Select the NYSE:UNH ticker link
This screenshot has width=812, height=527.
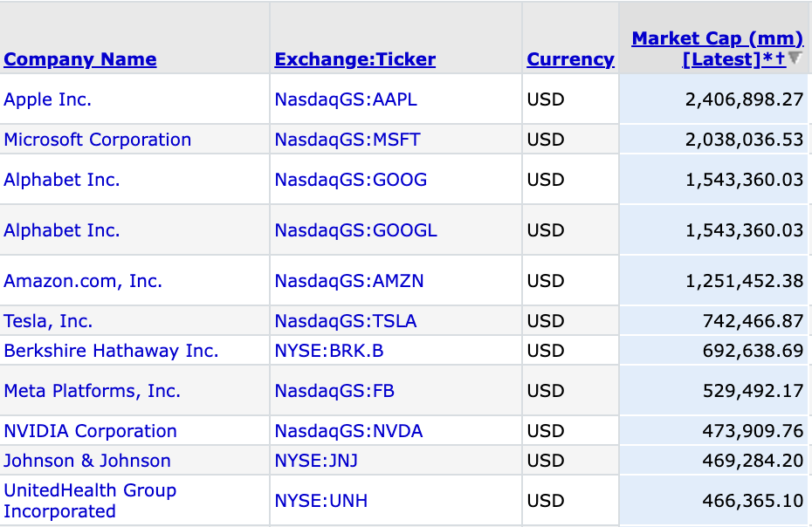tap(320, 501)
